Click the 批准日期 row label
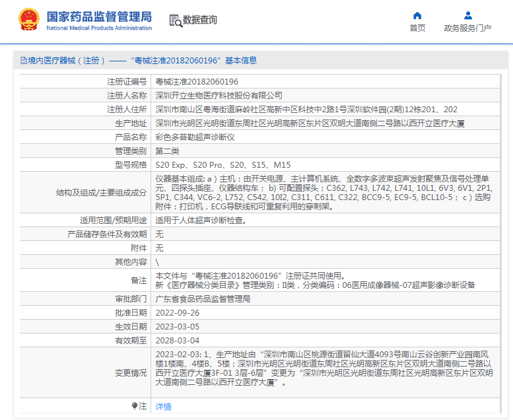 pyautogui.click(x=131, y=313)
